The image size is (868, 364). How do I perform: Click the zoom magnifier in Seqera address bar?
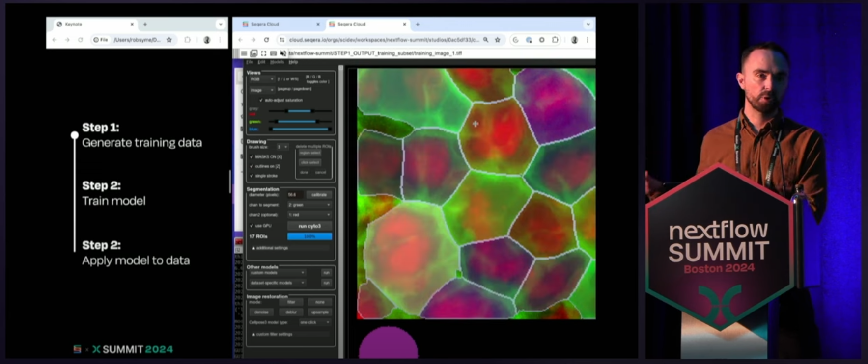(486, 40)
